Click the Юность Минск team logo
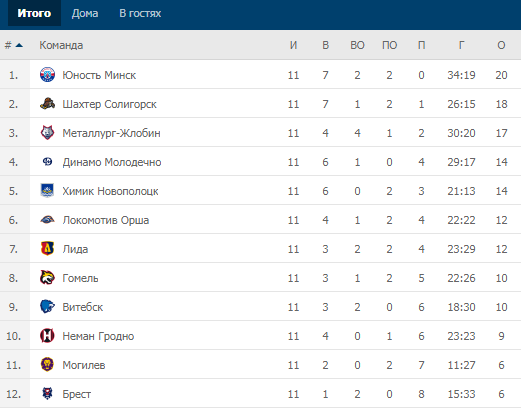Viewport: 521px width, 417px height. (47, 75)
